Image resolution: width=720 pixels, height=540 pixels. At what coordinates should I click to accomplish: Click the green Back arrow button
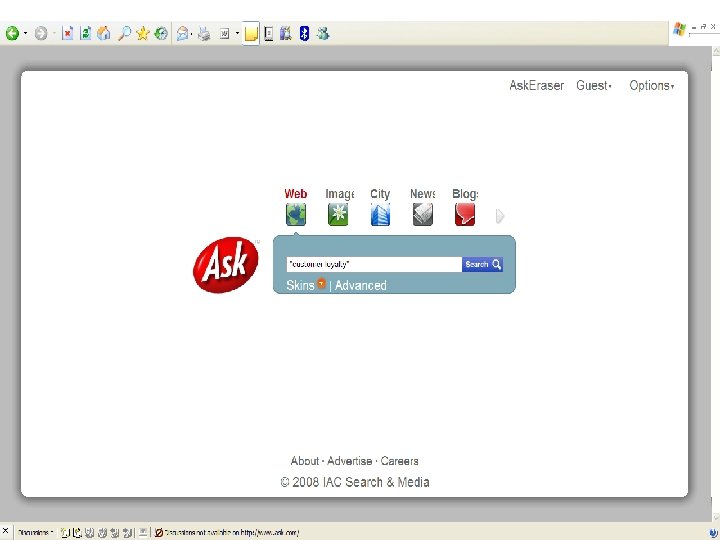(12, 33)
